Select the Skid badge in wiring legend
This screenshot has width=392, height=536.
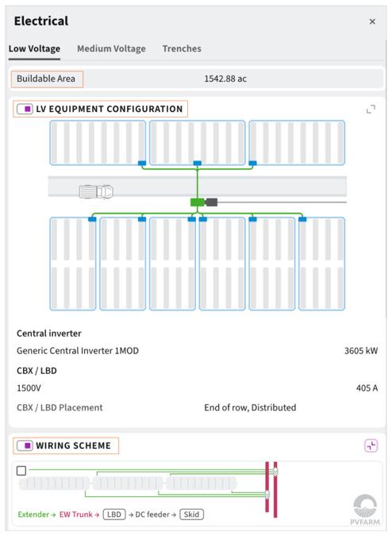pyautogui.click(x=191, y=515)
